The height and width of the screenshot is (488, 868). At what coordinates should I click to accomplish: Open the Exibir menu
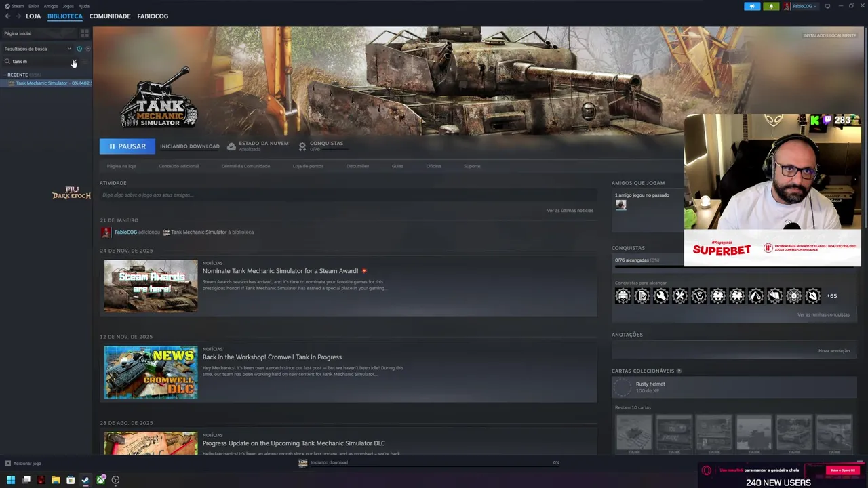(34, 6)
